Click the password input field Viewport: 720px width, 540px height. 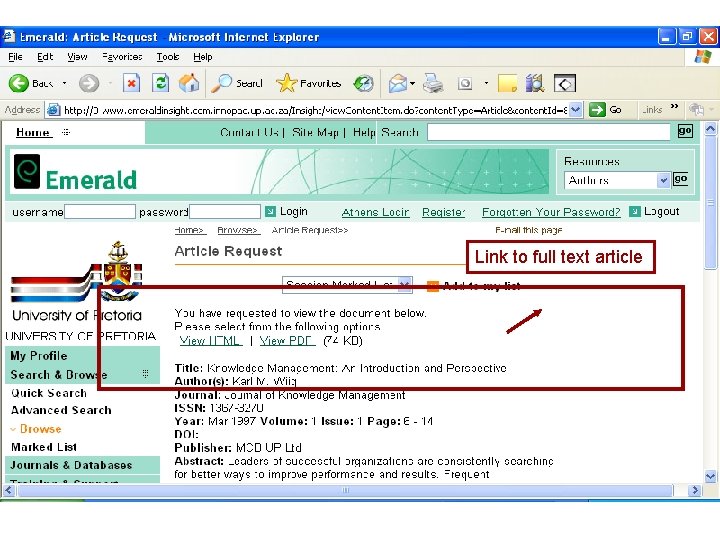225,212
